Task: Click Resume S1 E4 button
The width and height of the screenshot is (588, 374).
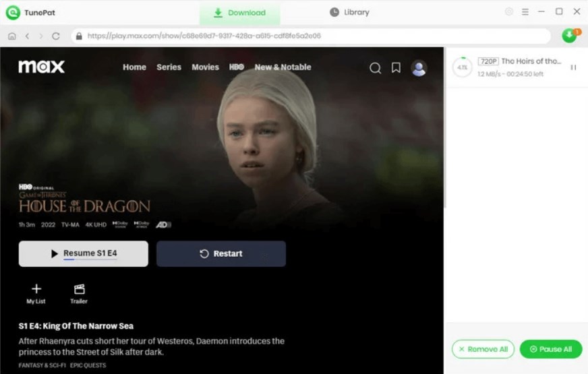Action: 83,253
